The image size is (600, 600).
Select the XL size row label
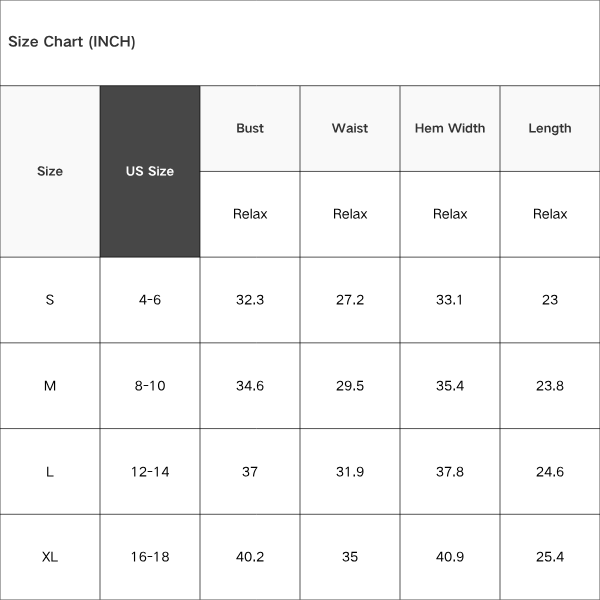[x=50, y=557]
